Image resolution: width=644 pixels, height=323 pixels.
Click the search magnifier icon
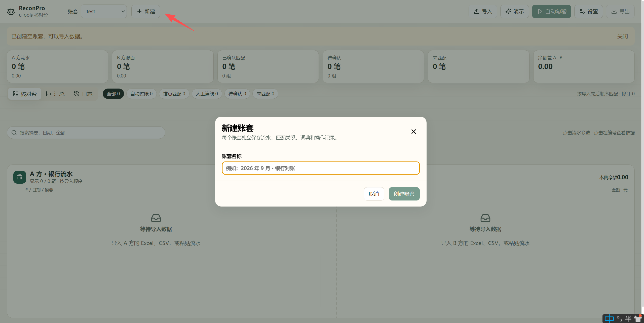[14, 133]
